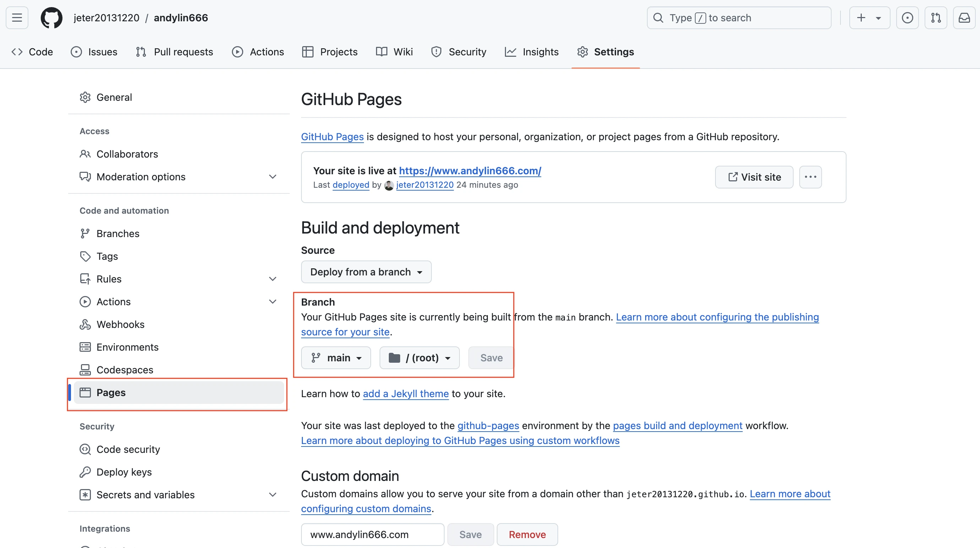Viewport: 980px width, 548px height.
Task: Click the sidebar Actions play icon
Action: click(85, 302)
